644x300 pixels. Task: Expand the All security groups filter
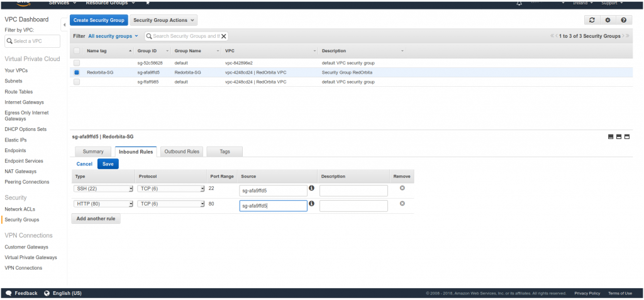coord(114,36)
